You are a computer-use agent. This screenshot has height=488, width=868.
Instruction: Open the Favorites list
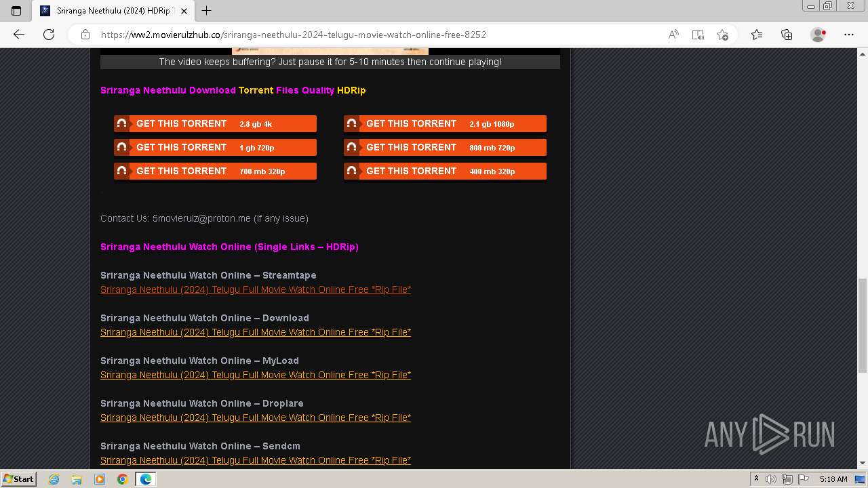[757, 35]
